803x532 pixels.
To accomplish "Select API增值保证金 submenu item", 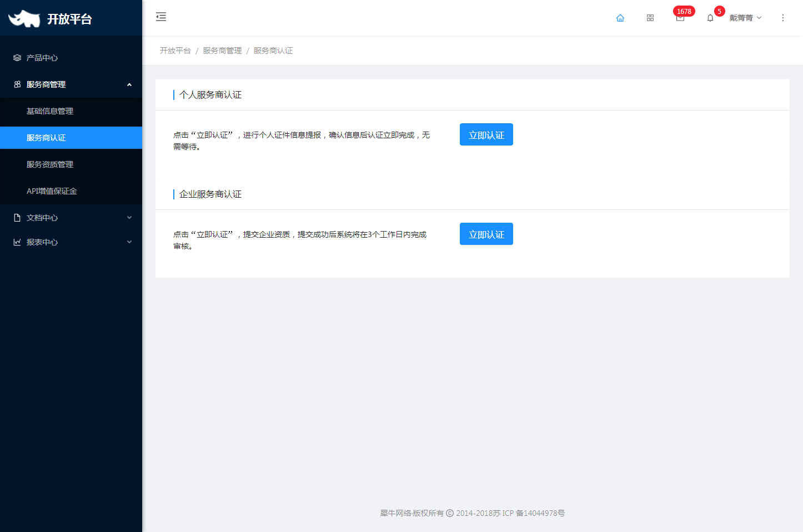I will (71, 191).
